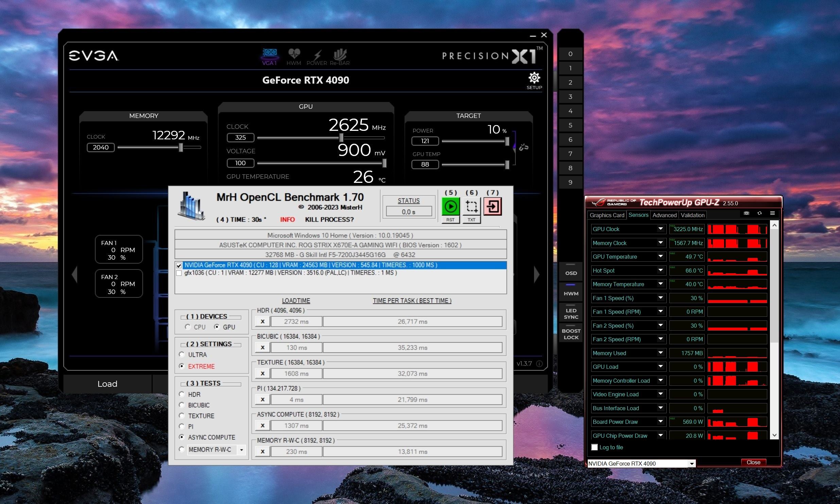840x504 pixels.
Task: Expand the GPU Temperature sensor dropdown
Action: (661, 256)
